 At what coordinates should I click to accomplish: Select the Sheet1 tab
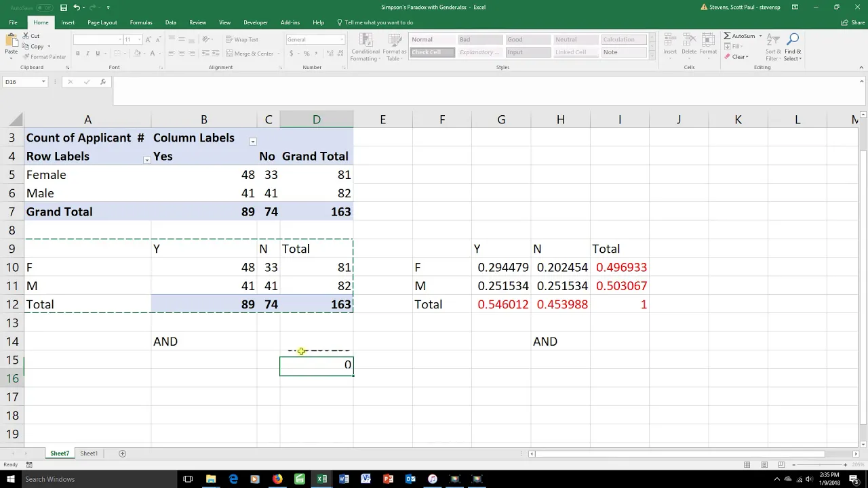point(89,453)
